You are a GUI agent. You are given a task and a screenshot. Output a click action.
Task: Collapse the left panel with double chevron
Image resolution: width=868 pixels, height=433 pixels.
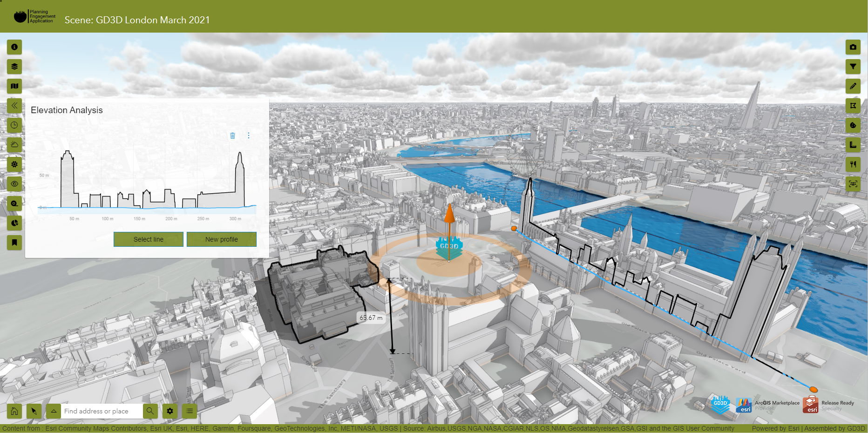coord(14,106)
